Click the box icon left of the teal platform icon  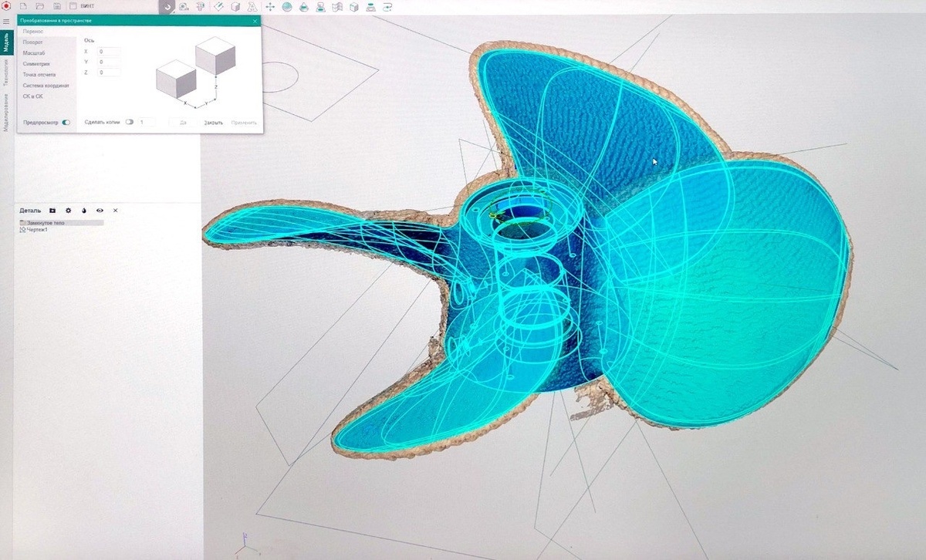(353, 7)
